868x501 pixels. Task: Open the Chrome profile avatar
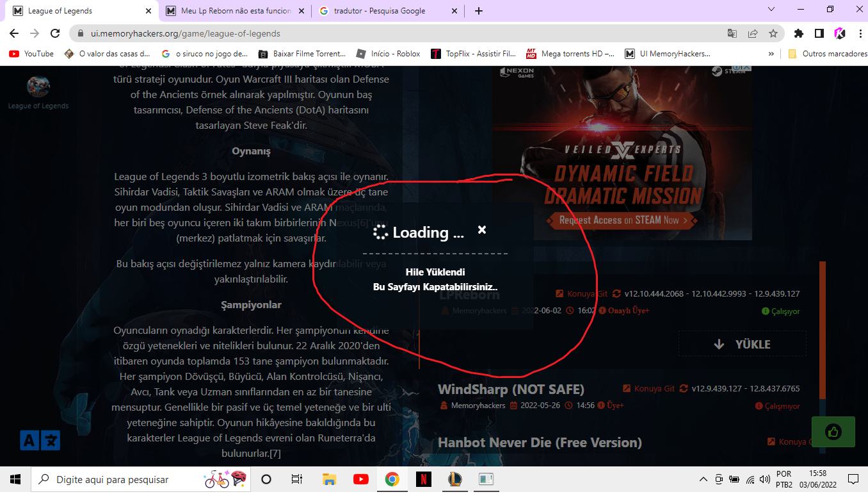click(x=839, y=33)
